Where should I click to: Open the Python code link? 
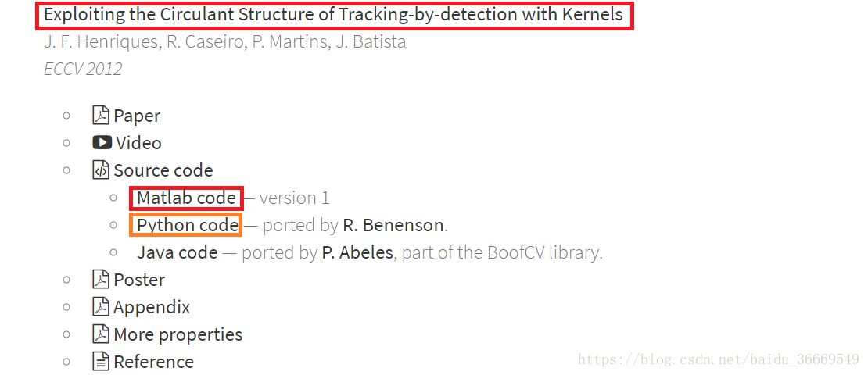188,226
